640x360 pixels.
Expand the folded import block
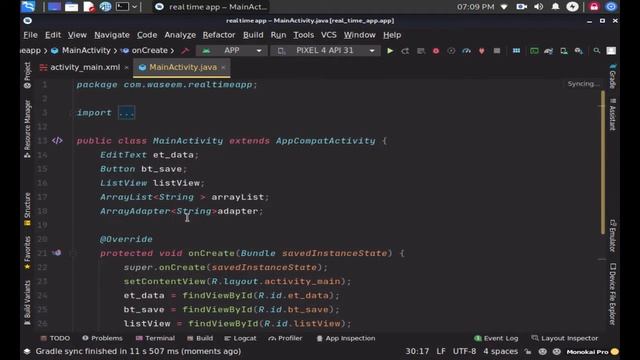[x=127, y=113]
